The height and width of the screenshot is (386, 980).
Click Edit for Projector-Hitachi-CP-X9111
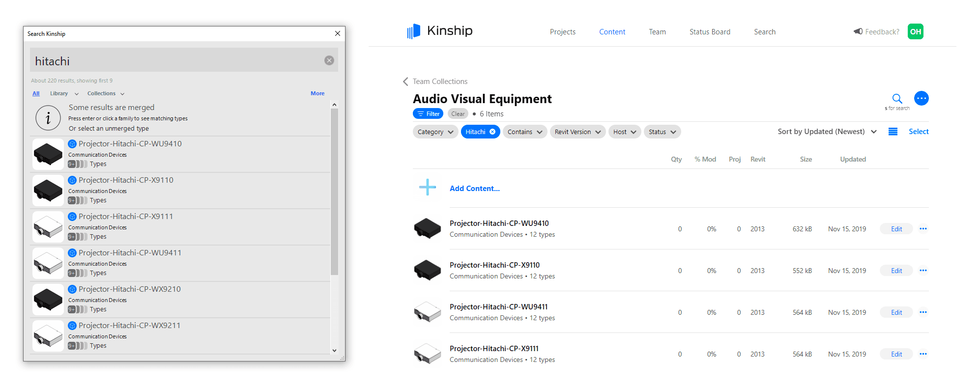896,354
